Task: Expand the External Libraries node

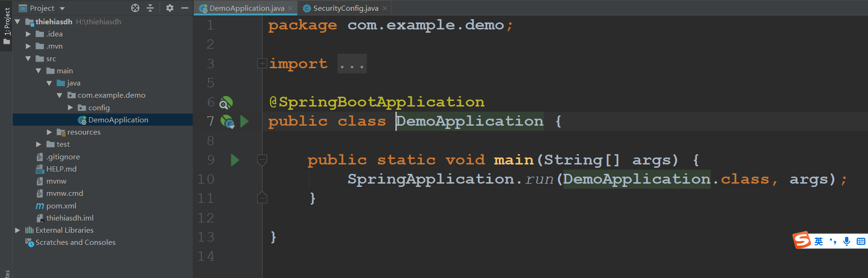Action: pos(17,230)
